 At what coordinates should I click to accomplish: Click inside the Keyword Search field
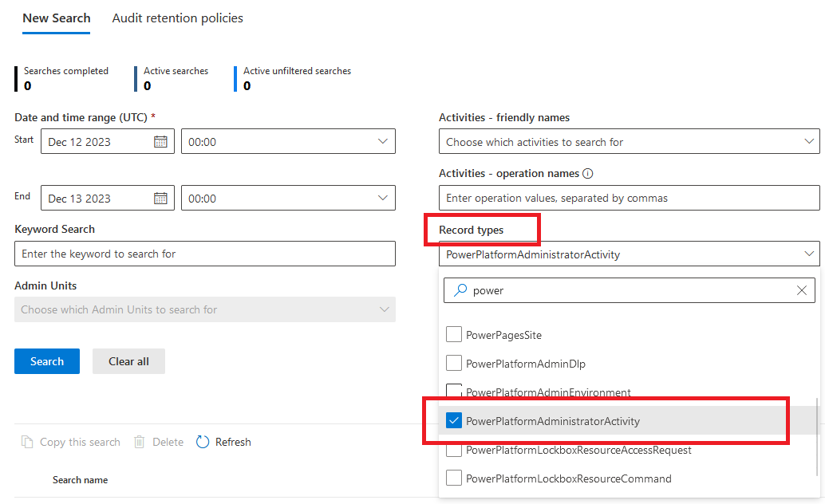point(203,254)
